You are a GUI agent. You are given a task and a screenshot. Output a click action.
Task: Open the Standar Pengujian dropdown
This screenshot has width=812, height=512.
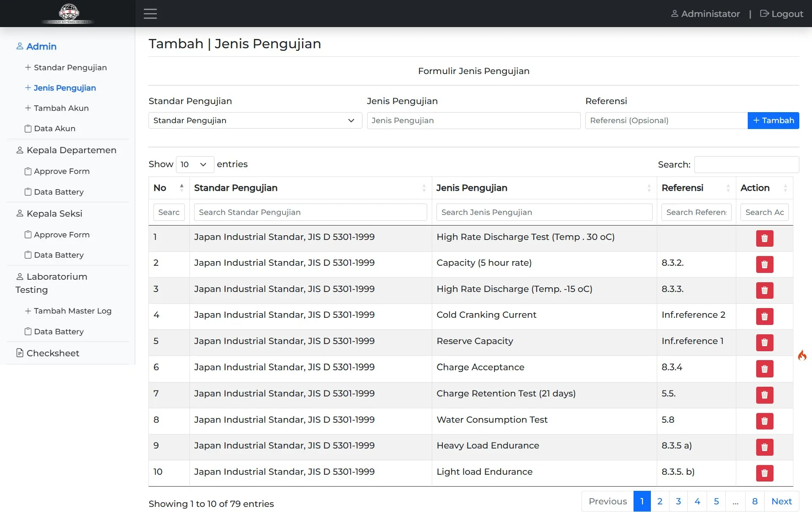pos(255,121)
